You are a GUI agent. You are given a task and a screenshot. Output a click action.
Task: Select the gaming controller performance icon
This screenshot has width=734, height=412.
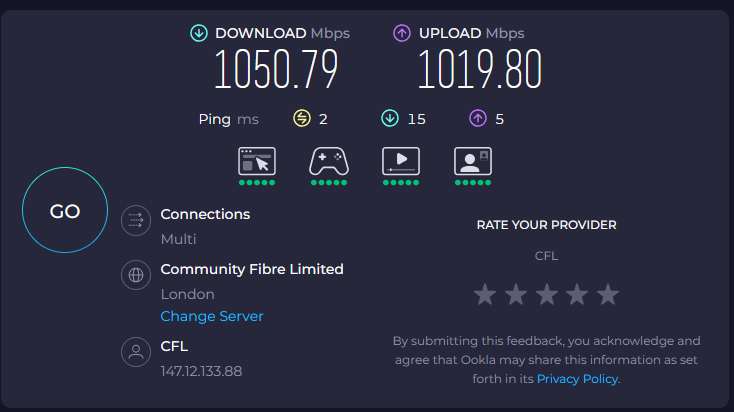pyautogui.click(x=329, y=161)
